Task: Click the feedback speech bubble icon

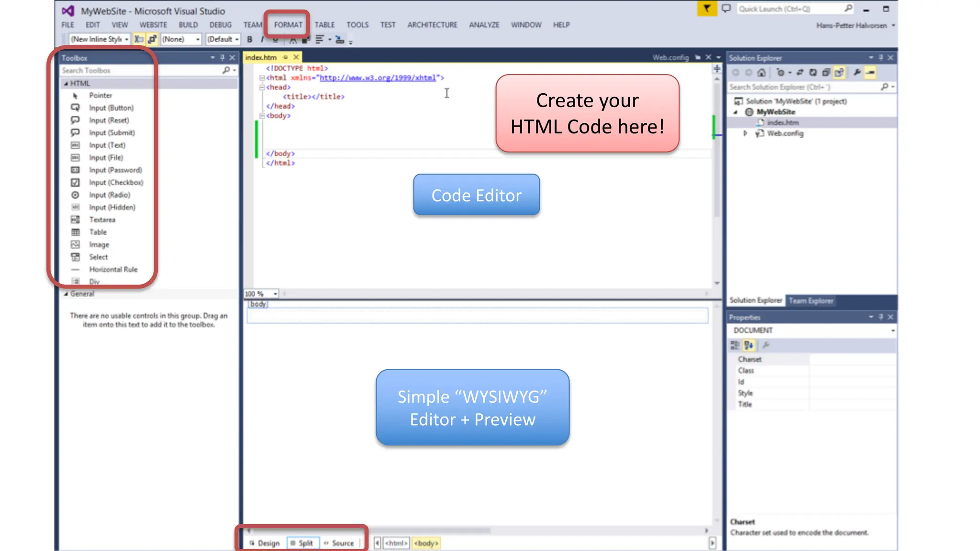Action: click(x=726, y=9)
